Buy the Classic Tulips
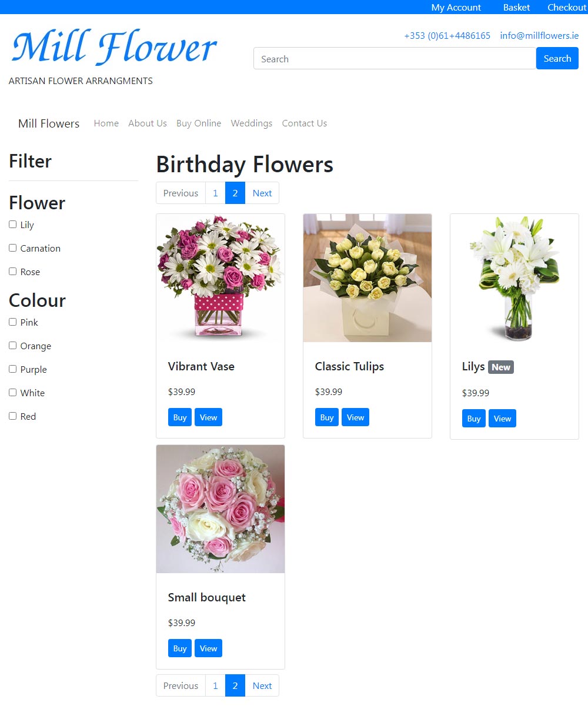 (327, 417)
